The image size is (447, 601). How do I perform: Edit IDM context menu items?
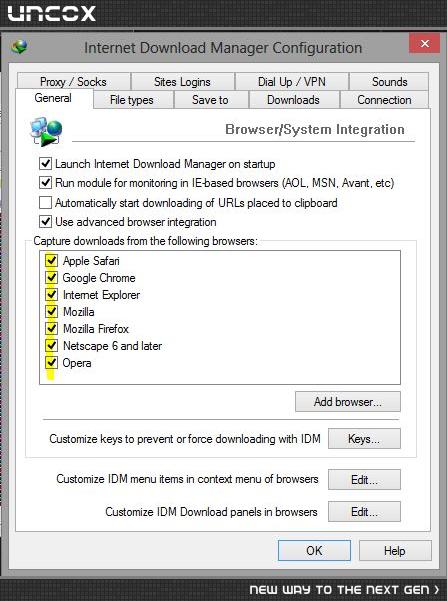(x=364, y=479)
